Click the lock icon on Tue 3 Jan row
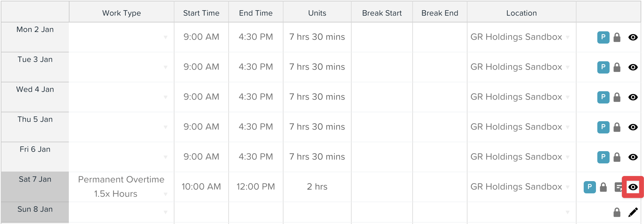The height and width of the screenshot is (224, 644). pos(617,67)
